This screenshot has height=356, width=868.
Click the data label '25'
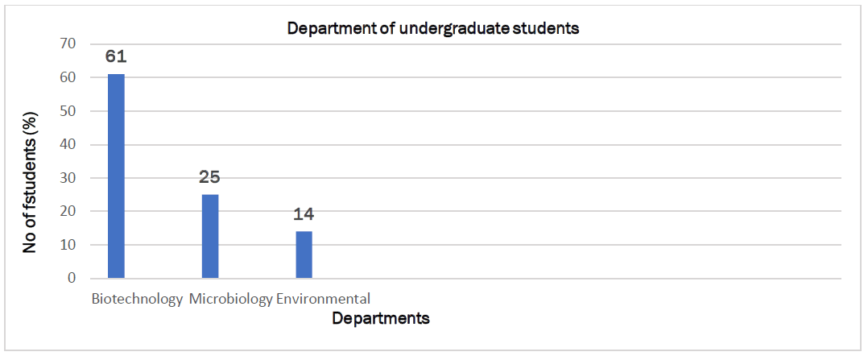coord(210,177)
